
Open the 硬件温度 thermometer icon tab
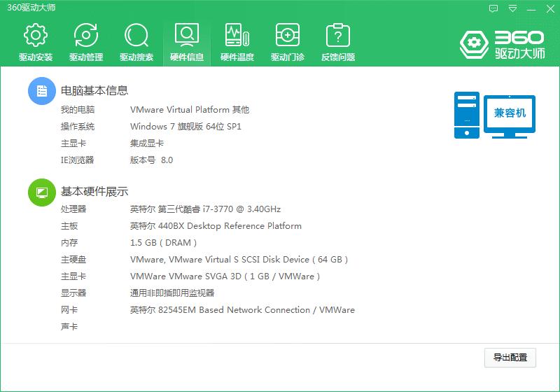coord(237,42)
